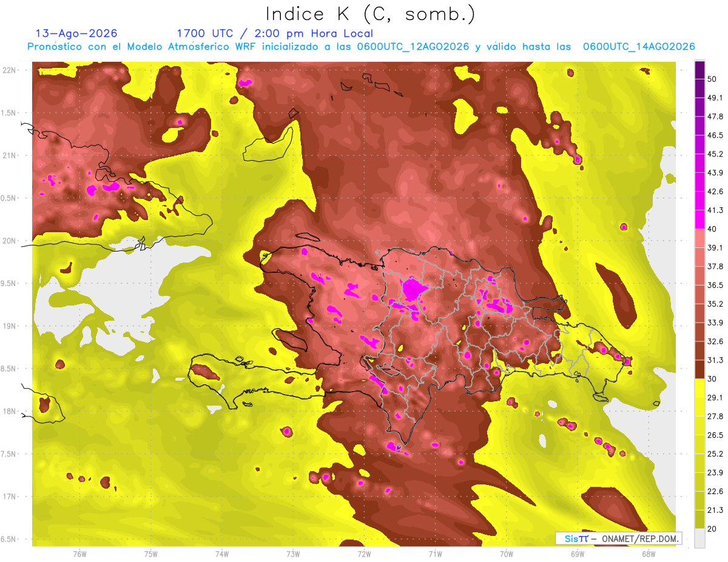This screenshot has width=728, height=562.
Task: Click the '33.9' legend value
Action: click(715, 323)
